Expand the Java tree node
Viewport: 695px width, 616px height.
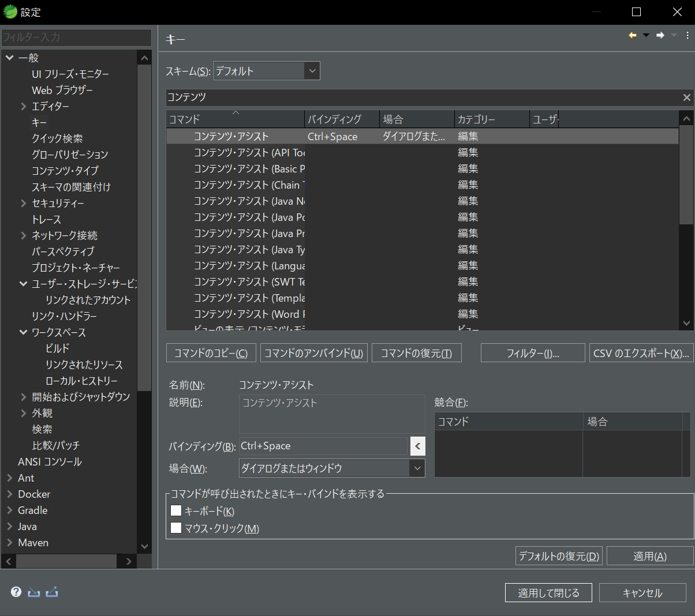point(10,526)
